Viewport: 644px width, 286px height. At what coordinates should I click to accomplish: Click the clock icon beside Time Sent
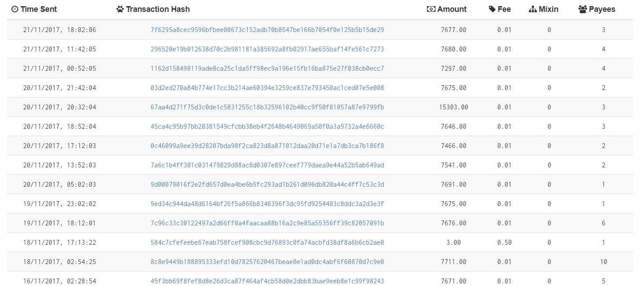(15, 9)
